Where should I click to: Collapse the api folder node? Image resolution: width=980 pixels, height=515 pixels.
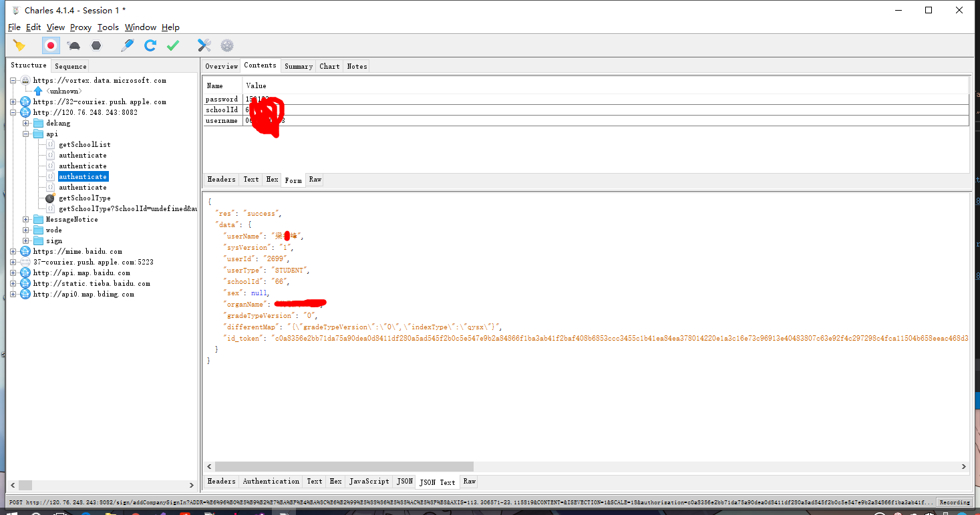26,134
